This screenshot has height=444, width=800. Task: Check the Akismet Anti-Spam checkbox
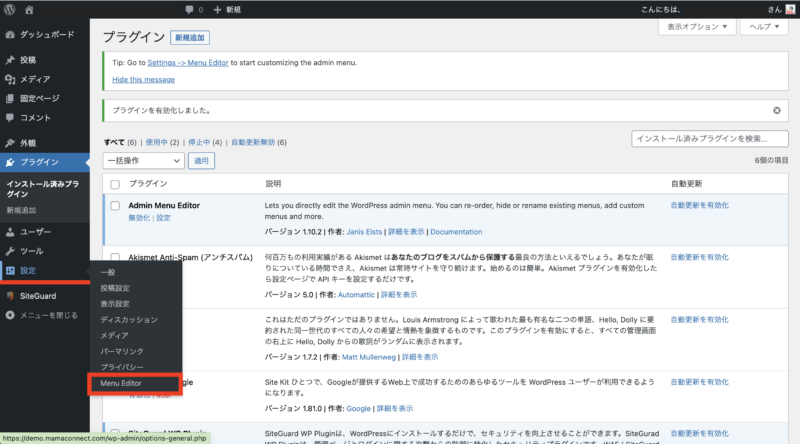(115, 257)
